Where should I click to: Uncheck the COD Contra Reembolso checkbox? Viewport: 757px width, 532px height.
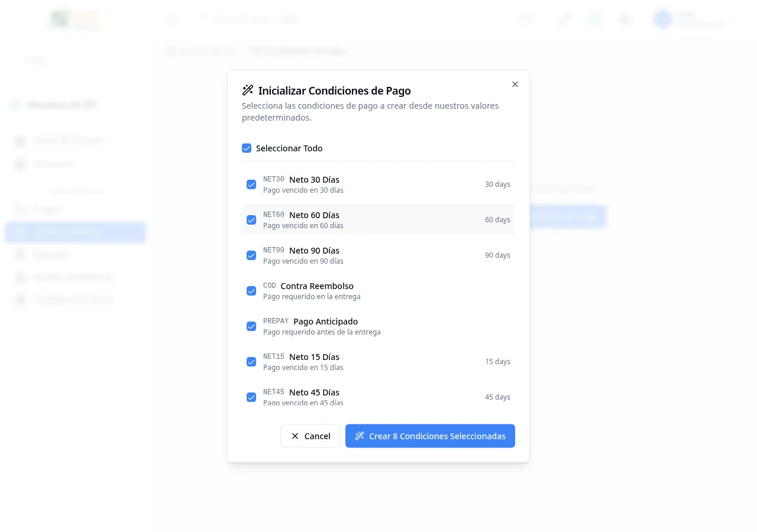[251, 291]
